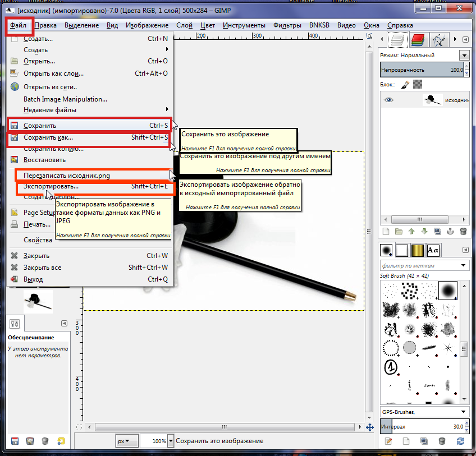Delete the layer with the trash icon
The width and height of the screenshot is (476, 456).
click(464, 231)
